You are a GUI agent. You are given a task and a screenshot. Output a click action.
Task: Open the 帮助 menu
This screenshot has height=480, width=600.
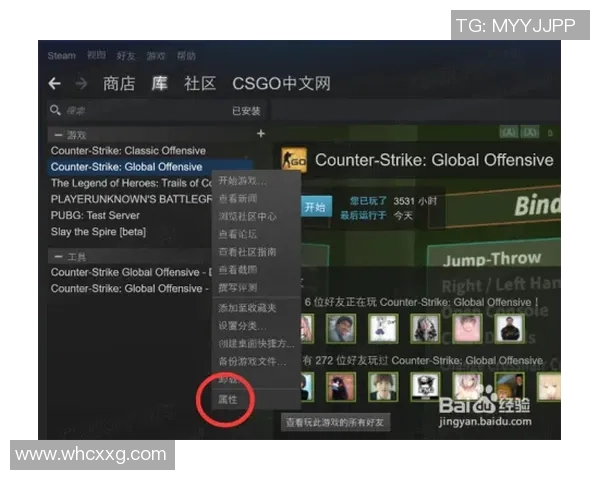[186, 56]
